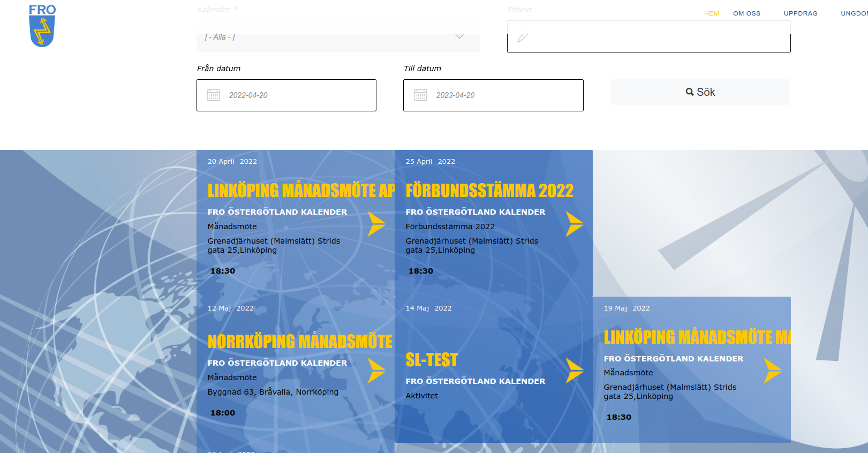The width and height of the screenshot is (868, 453).
Task: Focus the Fritext search input
Action: pos(649,36)
